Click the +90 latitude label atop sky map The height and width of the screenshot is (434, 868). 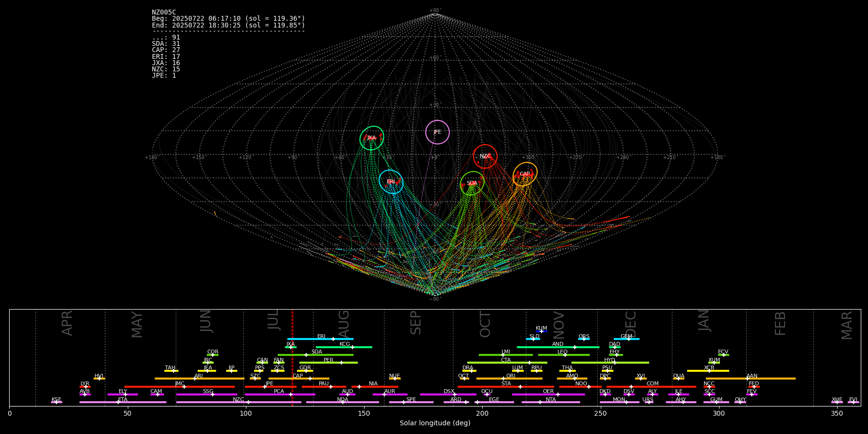coord(434,11)
